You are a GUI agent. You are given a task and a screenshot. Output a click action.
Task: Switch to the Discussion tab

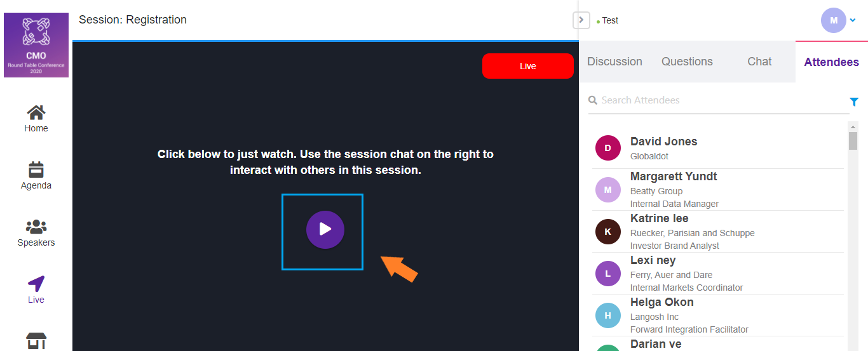click(x=614, y=62)
